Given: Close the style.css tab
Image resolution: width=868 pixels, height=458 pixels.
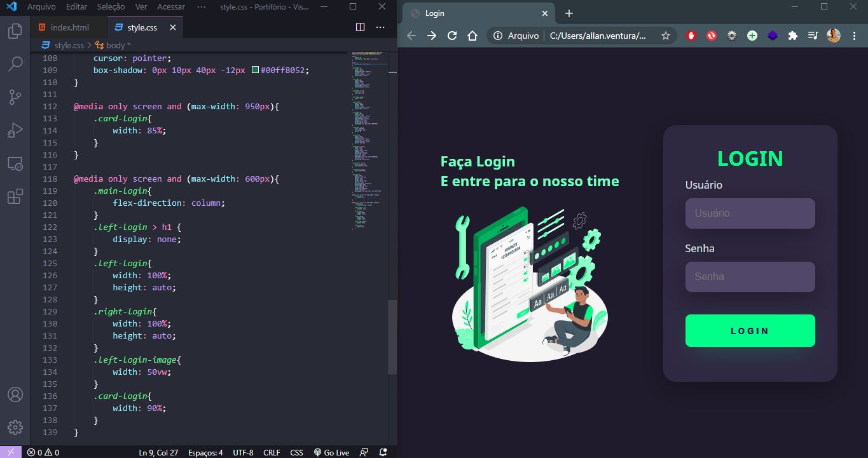Looking at the screenshot, I should click(172, 28).
